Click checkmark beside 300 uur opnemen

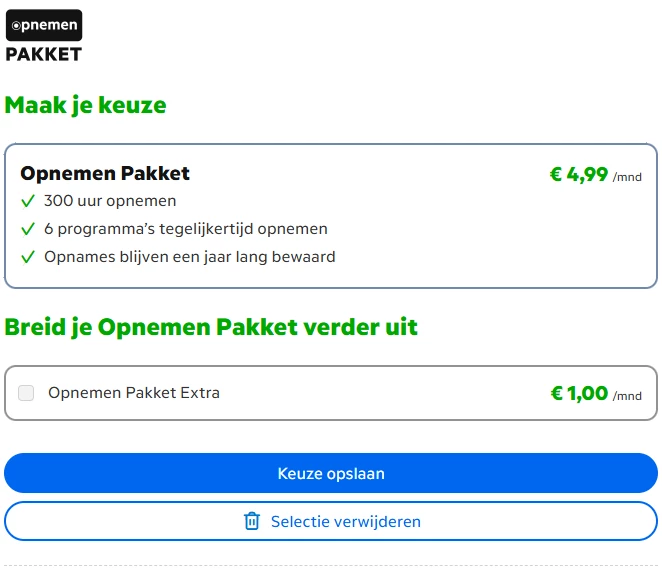[x=28, y=201]
